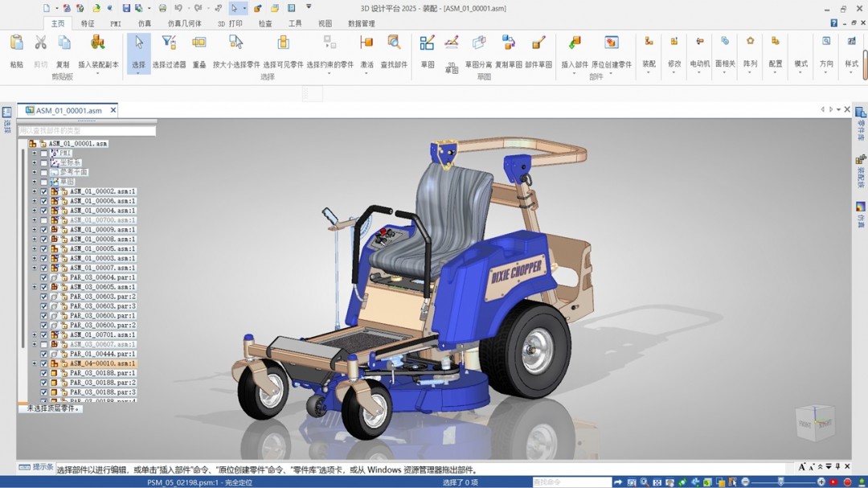Expand the ASM_01_00701.asm:1 node
This screenshot has width=868, height=488.
click(x=34, y=334)
